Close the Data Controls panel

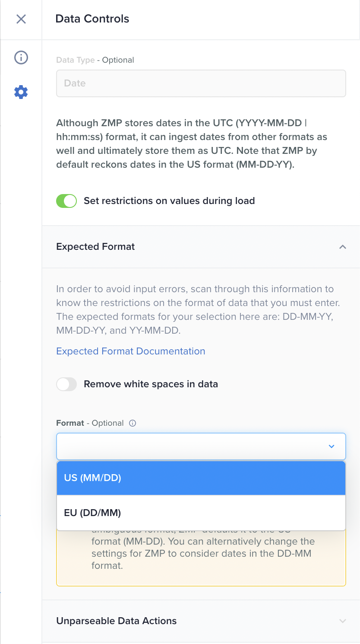[x=21, y=19]
